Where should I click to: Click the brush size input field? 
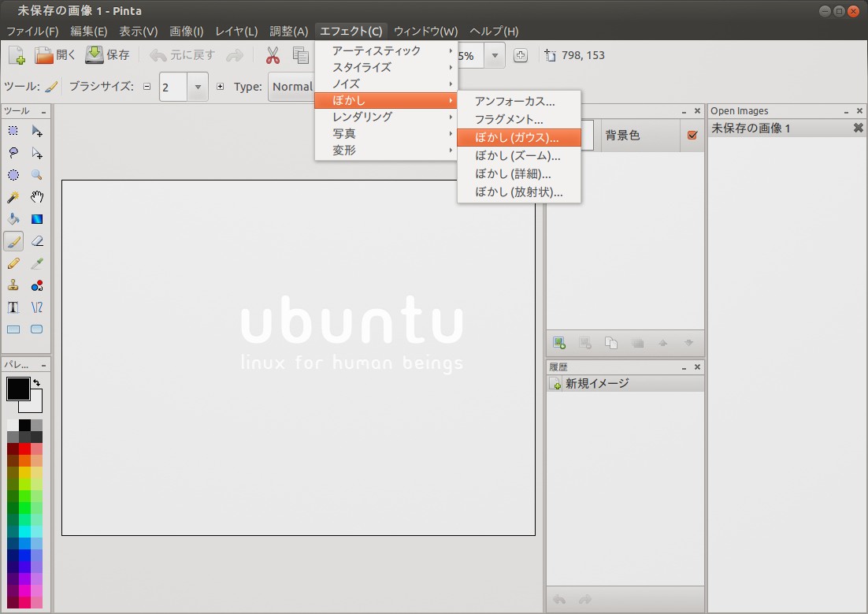[173, 87]
